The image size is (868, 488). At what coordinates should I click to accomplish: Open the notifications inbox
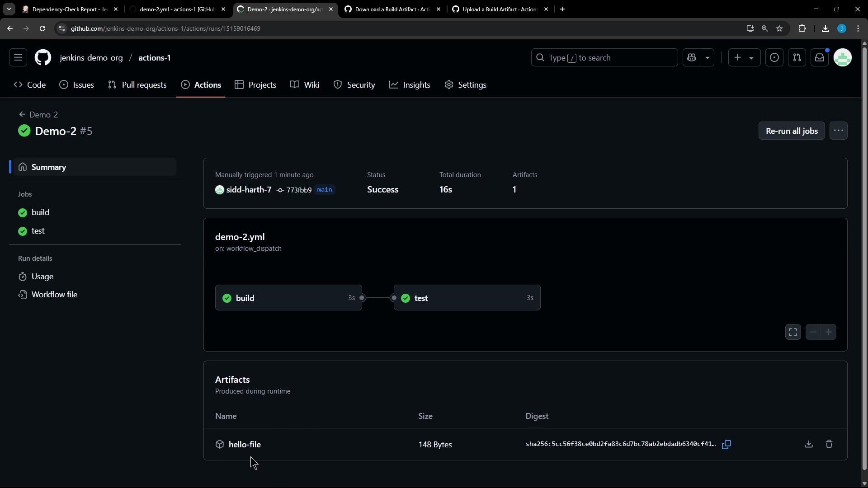pyautogui.click(x=820, y=58)
